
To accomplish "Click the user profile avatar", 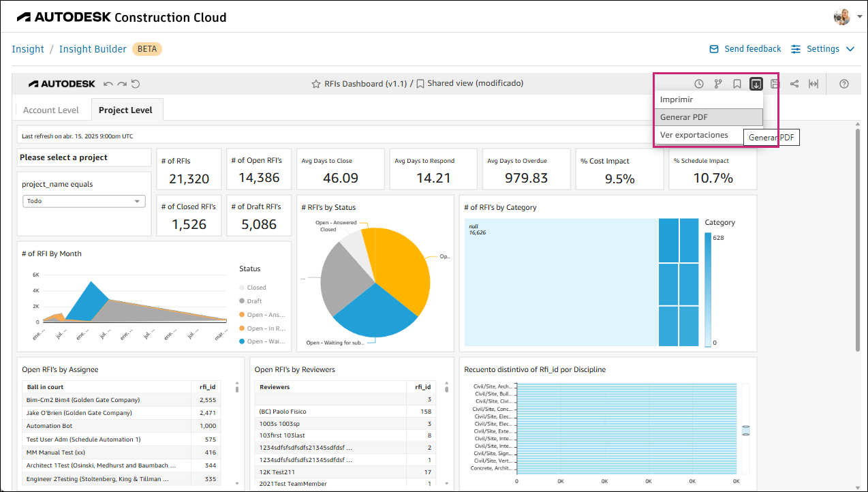I will [842, 17].
